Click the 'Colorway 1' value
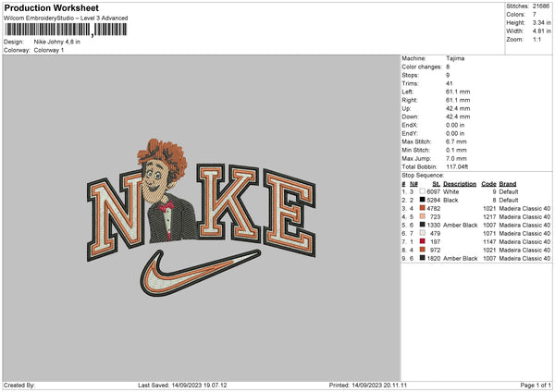This screenshot has width=555, height=392. click(49, 50)
